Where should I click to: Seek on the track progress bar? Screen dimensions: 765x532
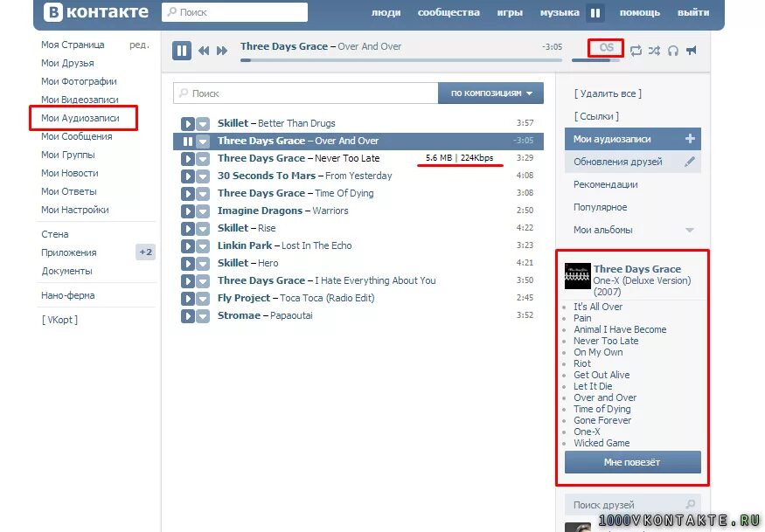401,60
